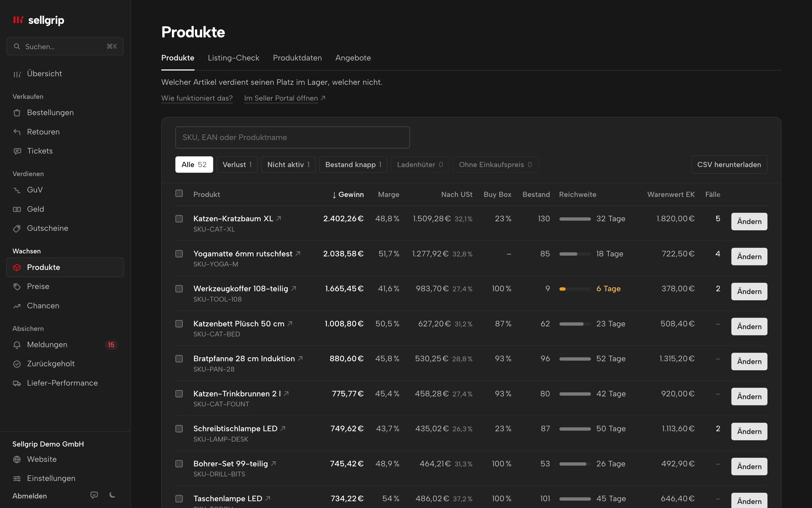This screenshot has height=508, width=812.
Task: Click the Bestellungen bag icon
Action: pyautogui.click(x=17, y=113)
